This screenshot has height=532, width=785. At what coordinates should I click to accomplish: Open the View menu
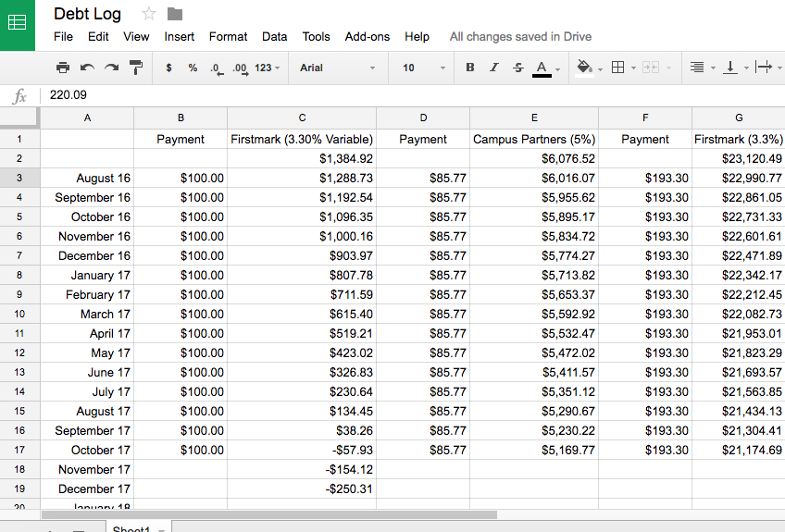coord(136,36)
